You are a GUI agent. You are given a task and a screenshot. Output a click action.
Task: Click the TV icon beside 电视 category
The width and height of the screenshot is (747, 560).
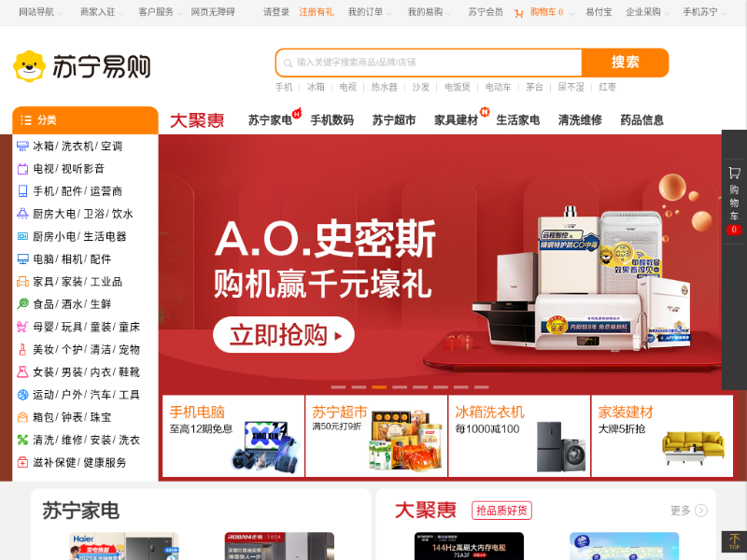(x=22, y=169)
